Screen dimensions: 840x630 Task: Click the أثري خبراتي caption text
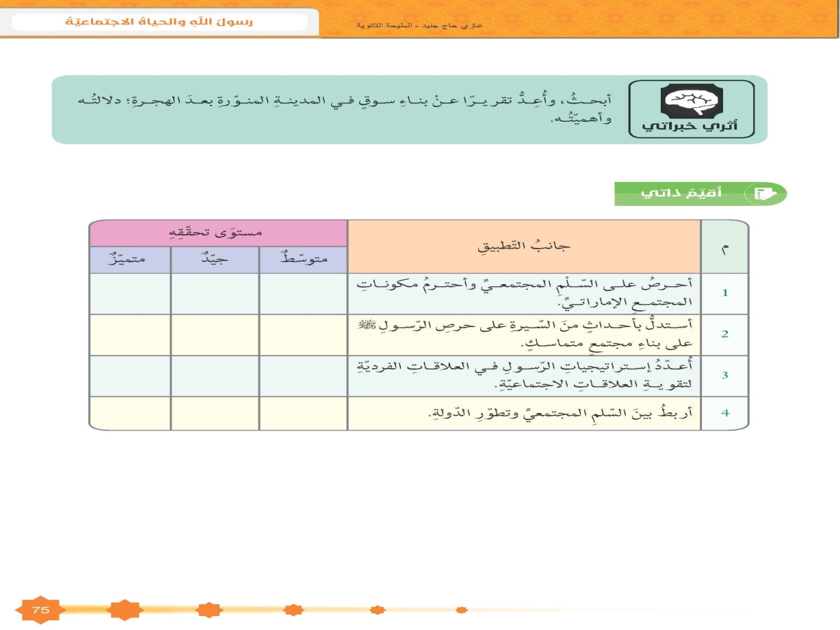pos(690,128)
